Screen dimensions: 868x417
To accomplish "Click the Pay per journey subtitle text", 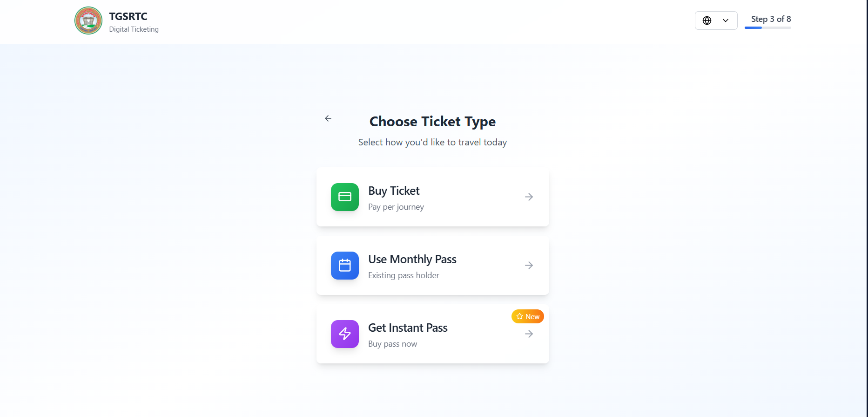I will (396, 206).
